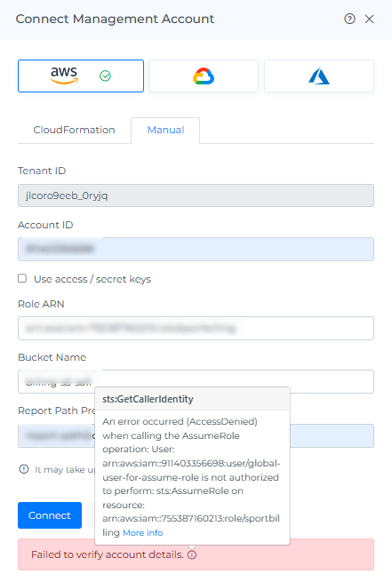Pick the Azure provider logo

319,76
